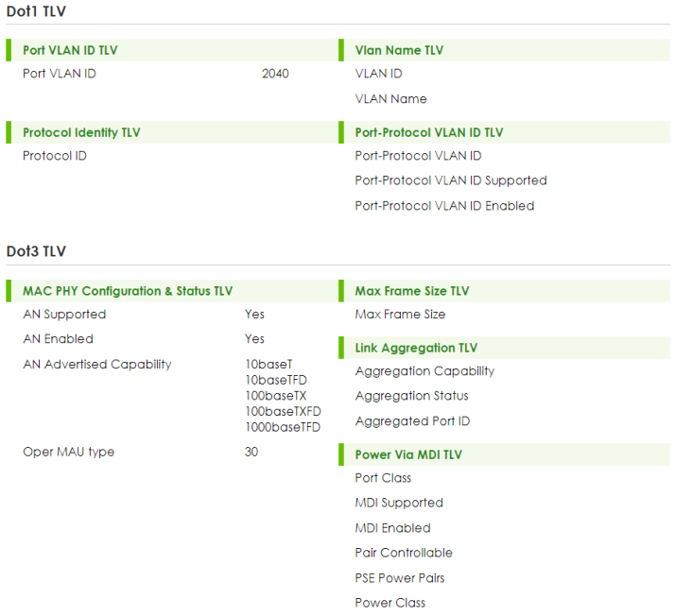Select the Power Via MDI TLV header
Viewport: 675px width, 616px height.
pyautogui.click(x=407, y=454)
